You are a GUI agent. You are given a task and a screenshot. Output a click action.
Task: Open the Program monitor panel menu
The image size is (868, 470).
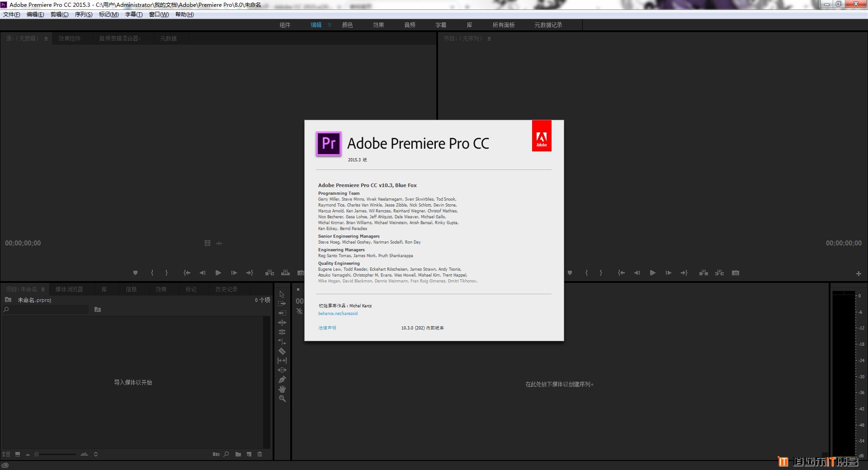pos(489,39)
